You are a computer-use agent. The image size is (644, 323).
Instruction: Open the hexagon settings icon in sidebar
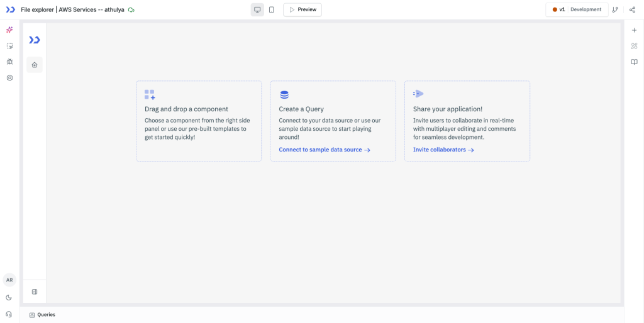click(10, 77)
